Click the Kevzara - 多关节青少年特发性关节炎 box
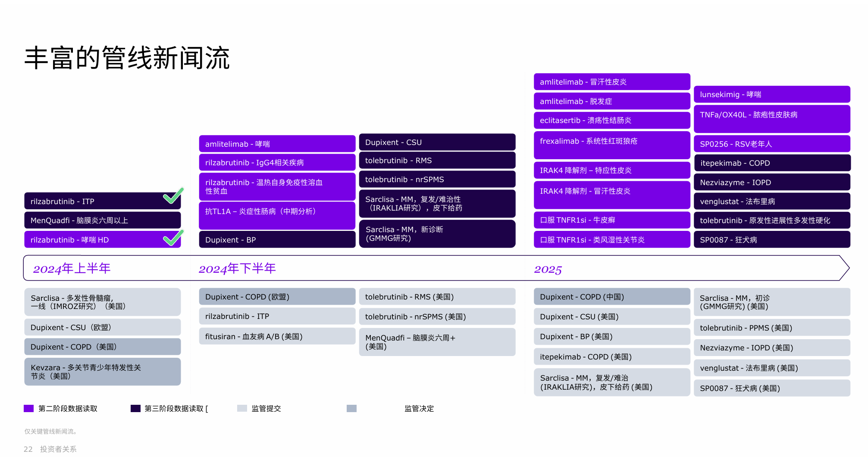The width and height of the screenshot is (868, 457). pyautogui.click(x=103, y=372)
